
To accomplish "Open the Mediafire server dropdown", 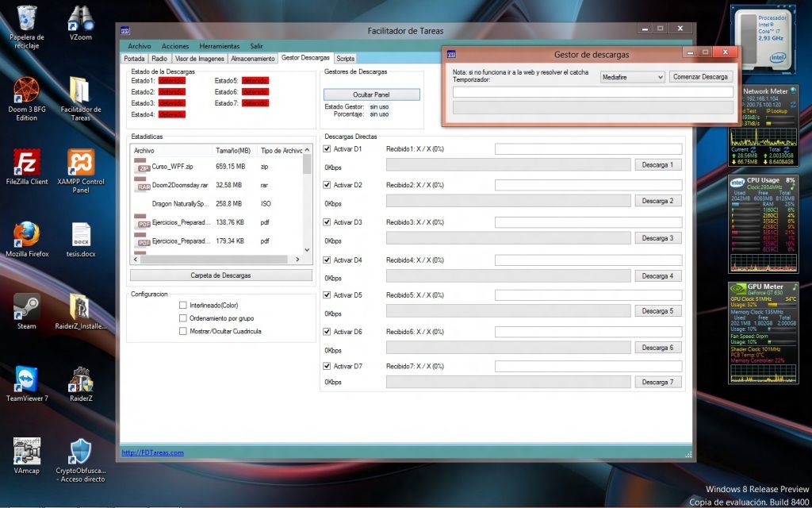I will pyautogui.click(x=632, y=77).
